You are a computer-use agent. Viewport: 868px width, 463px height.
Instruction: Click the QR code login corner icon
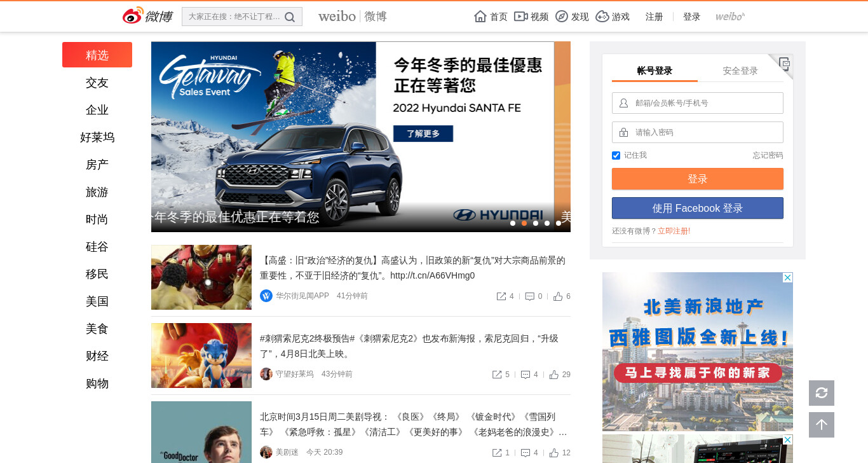coord(785,63)
